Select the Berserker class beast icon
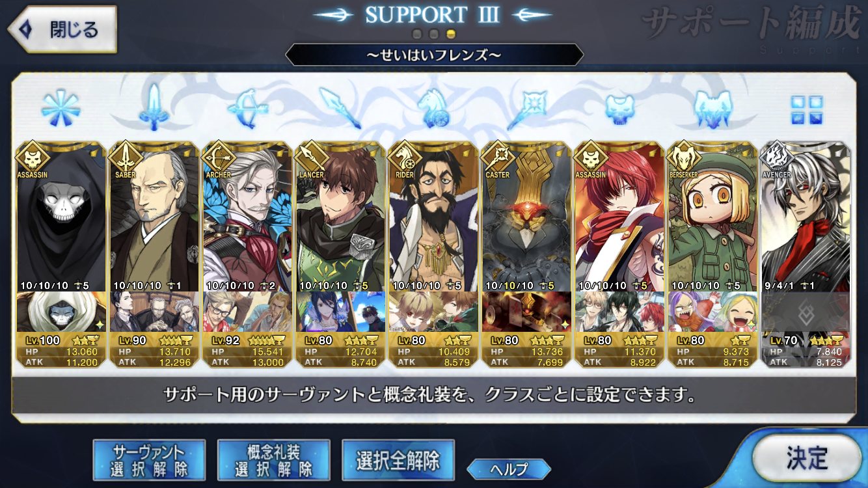Screen dimensions: 868x488 tap(712, 108)
